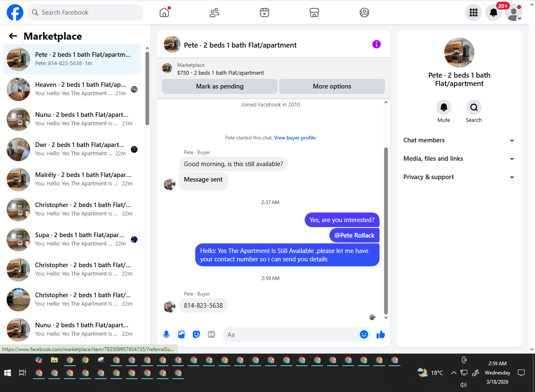
Task: Open the taskbar clock and calendar
Action: pos(497,373)
